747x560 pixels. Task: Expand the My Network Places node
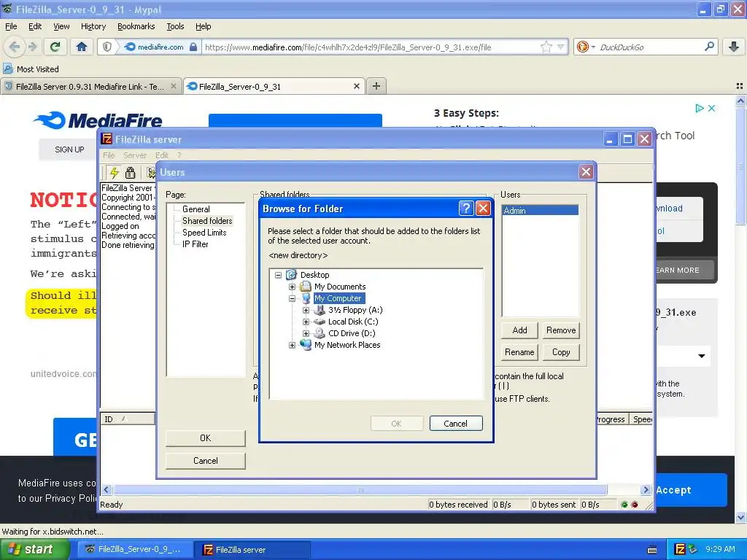[x=292, y=345]
